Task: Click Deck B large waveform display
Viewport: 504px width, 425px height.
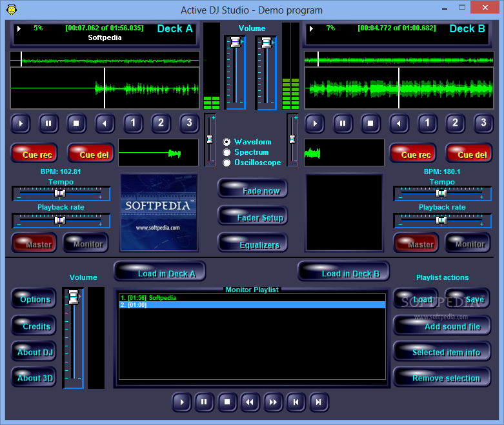Action: 399,88
